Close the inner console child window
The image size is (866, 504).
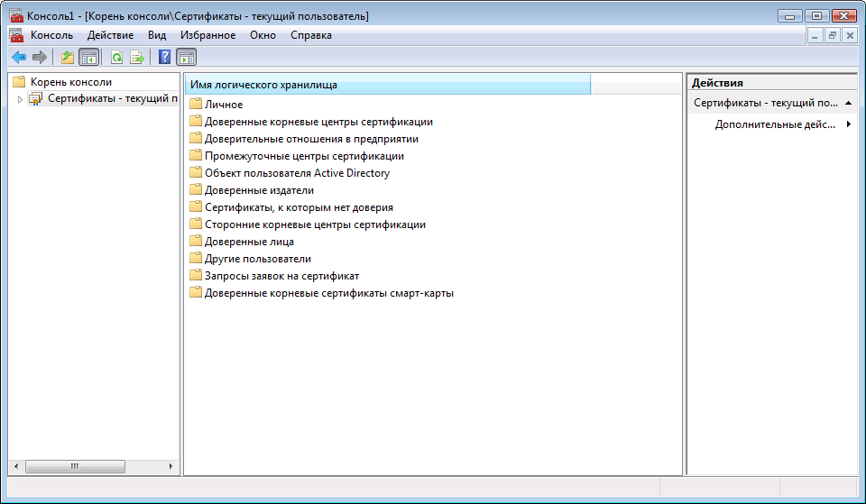pyautogui.click(x=850, y=36)
